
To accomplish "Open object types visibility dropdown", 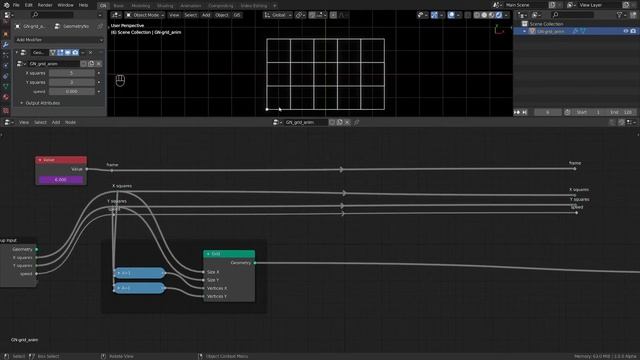I will [422, 15].
